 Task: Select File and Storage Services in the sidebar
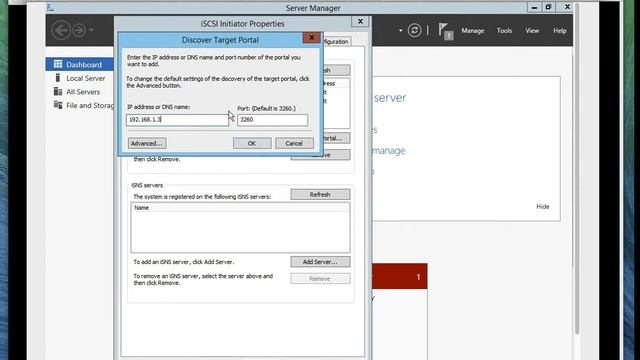90,105
